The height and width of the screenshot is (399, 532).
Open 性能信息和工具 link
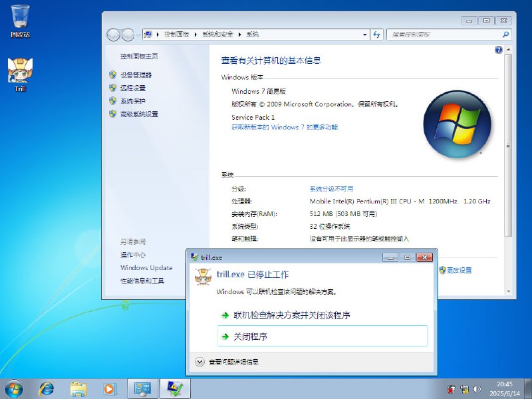(142, 281)
